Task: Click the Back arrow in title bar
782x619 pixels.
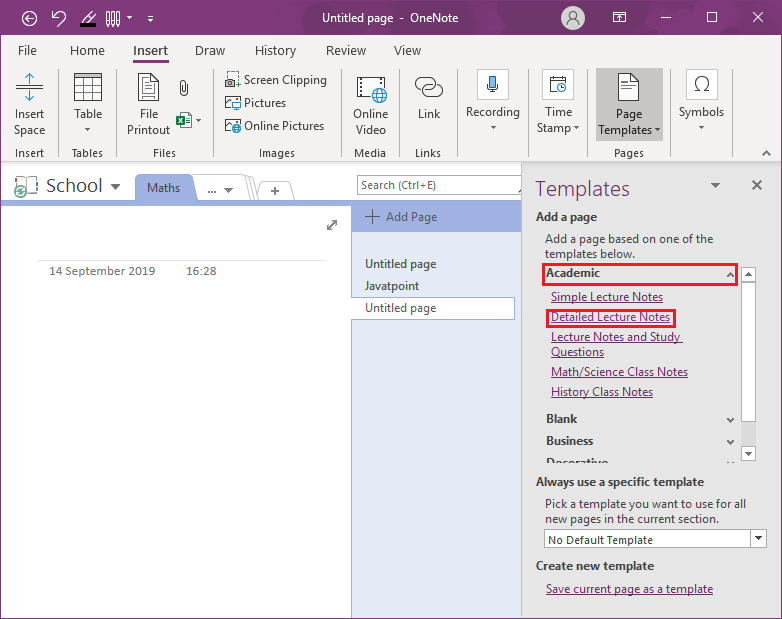Action: pos(29,18)
